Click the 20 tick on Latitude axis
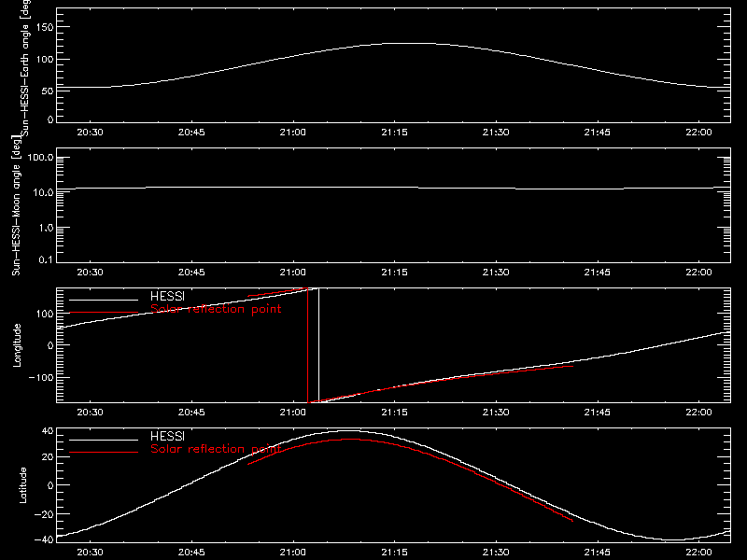Image resolution: width=747 pixels, height=560 pixels. [x=48, y=456]
